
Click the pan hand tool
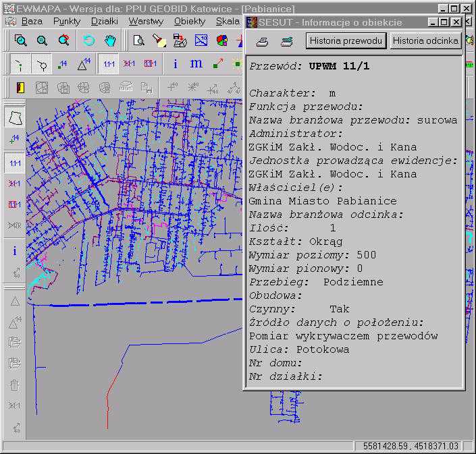coord(110,40)
